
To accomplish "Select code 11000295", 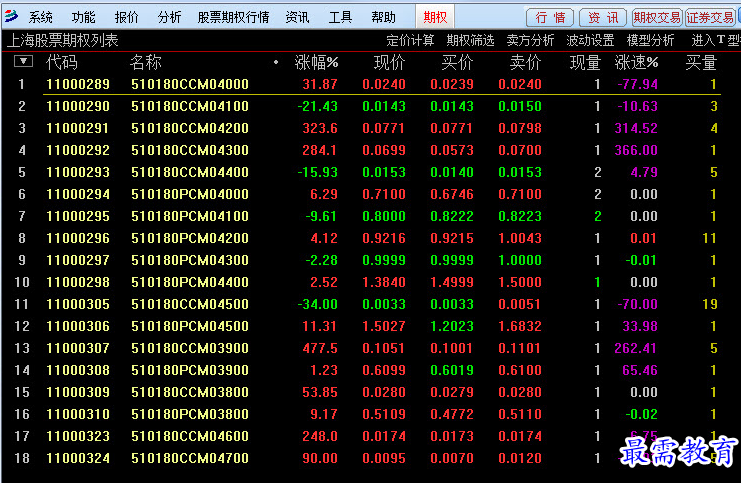I will [78, 216].
